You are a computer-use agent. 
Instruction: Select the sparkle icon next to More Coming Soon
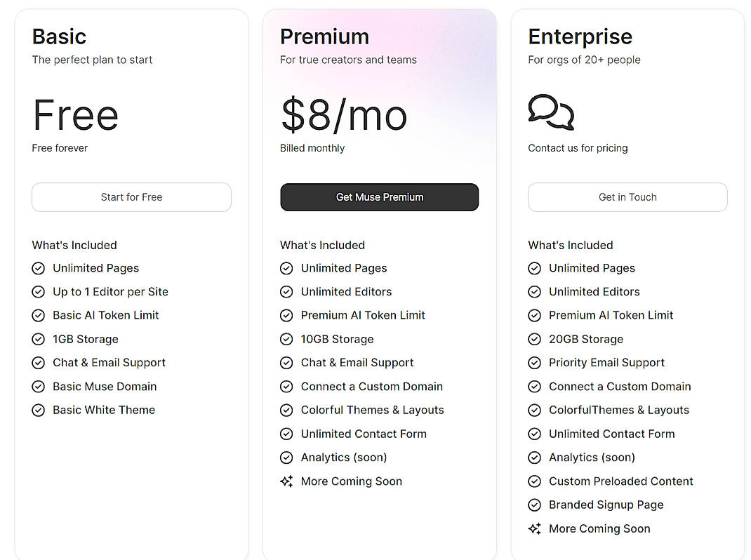pyautogui.click(x=286, y=481)
